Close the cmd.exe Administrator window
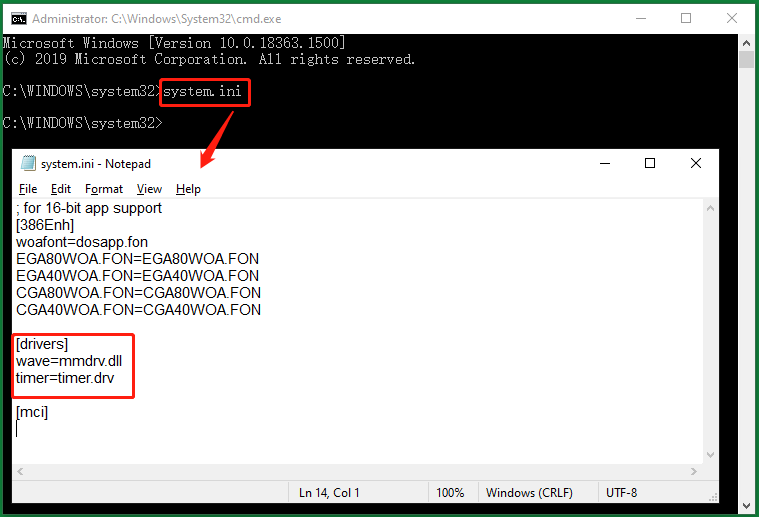 pyautogui.click(x=732, y=18)
